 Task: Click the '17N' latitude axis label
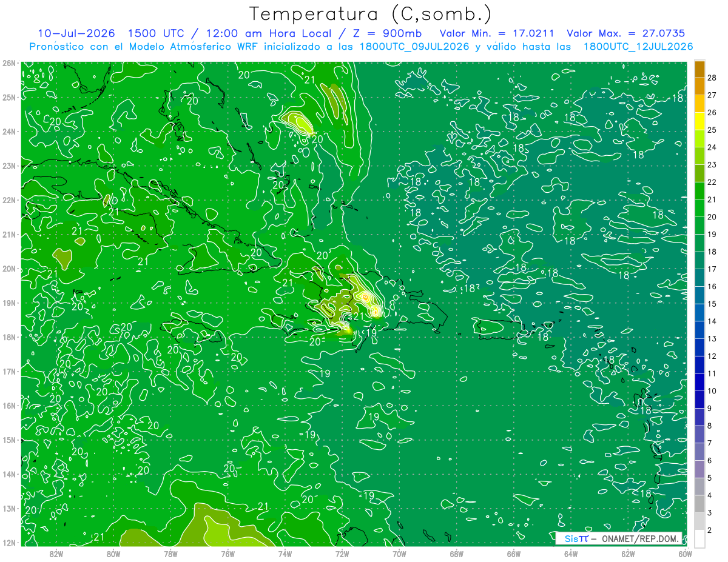point(8,371)
